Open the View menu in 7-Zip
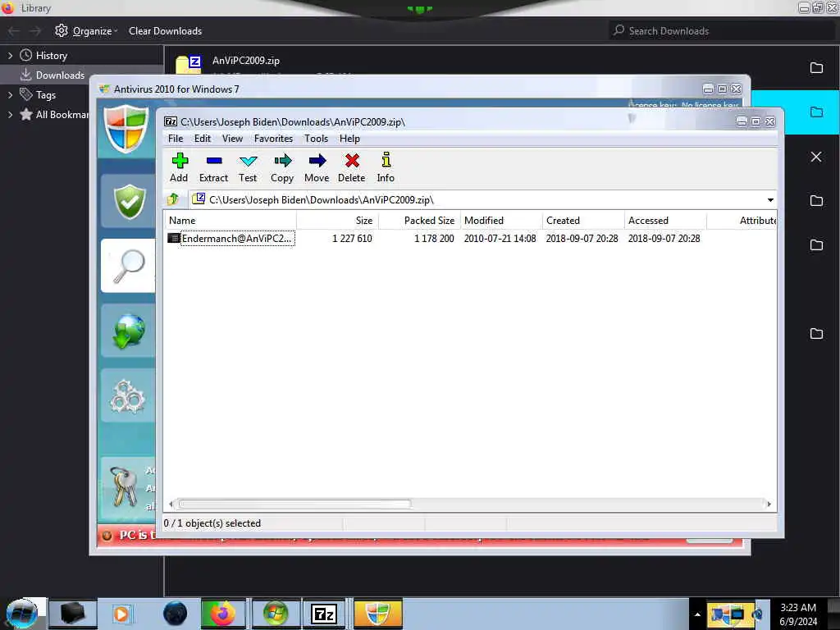Image resolution: width=840 pixels, height=630 pixels. (232, 139)
